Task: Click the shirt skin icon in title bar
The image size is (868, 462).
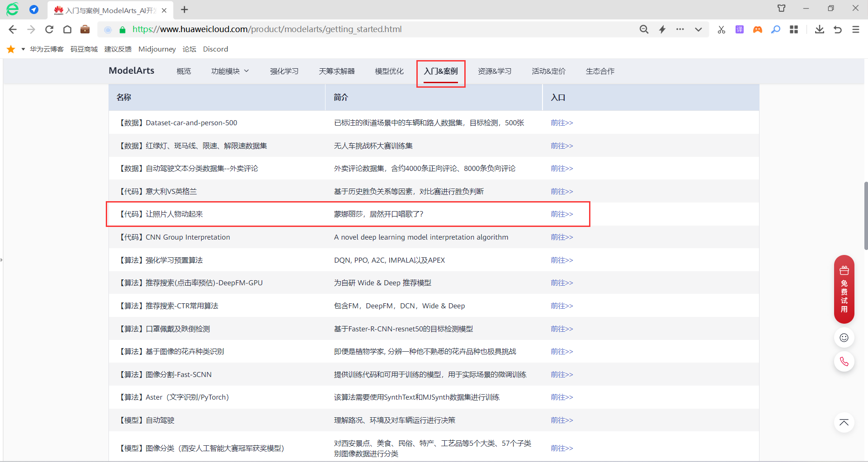Action: (782, 8)
